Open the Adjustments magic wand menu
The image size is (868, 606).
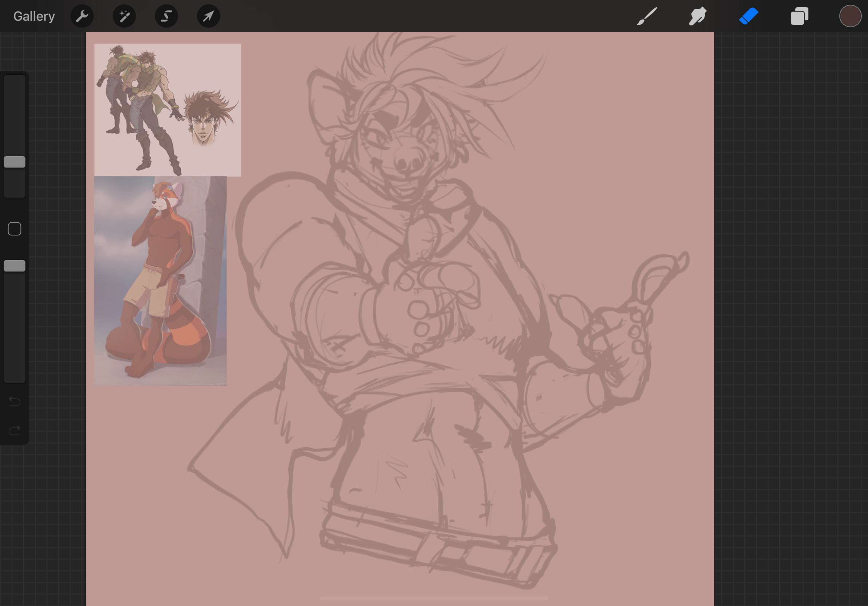tap(124, 16)
